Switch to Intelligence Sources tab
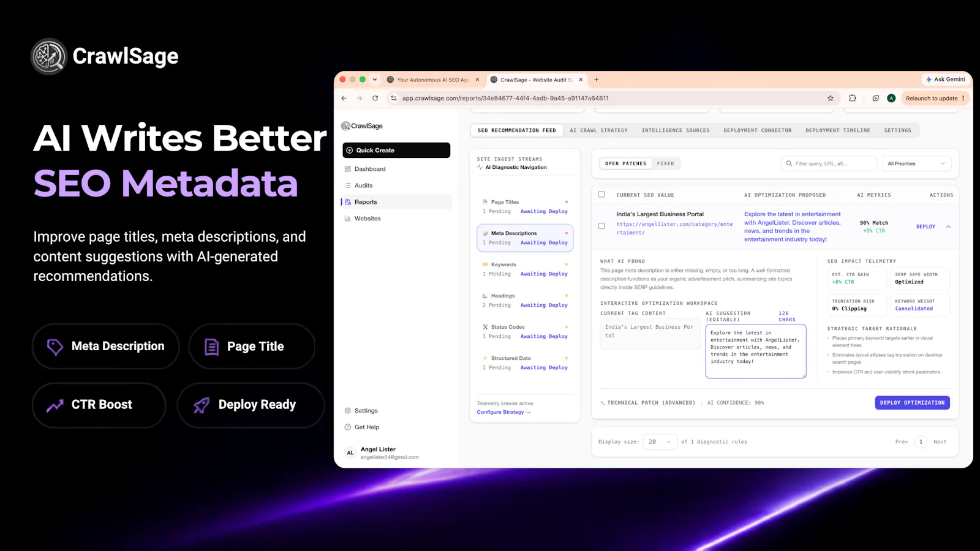The image size is (980, 551). (x=676, y=130)
